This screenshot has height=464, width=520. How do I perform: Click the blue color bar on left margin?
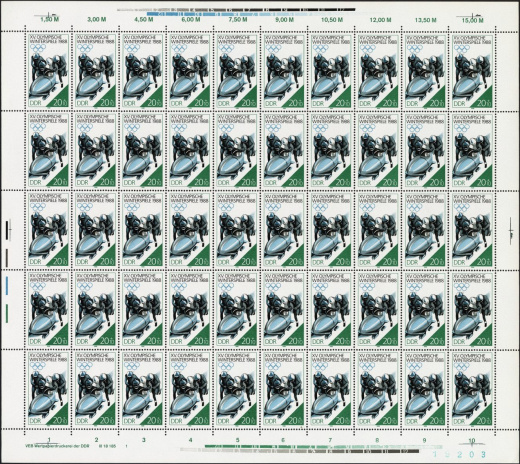coord(7,284)
